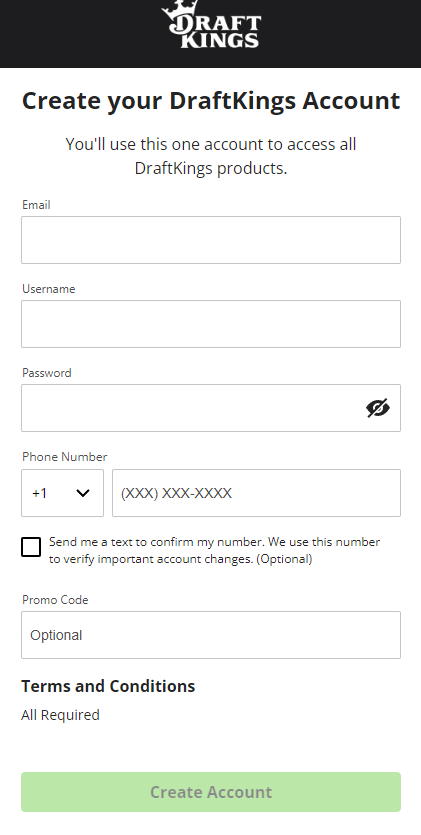Click the Create your DraftKings Account heading
The image size is (421, 835).
pyautogui.click(x=211, y=101)
